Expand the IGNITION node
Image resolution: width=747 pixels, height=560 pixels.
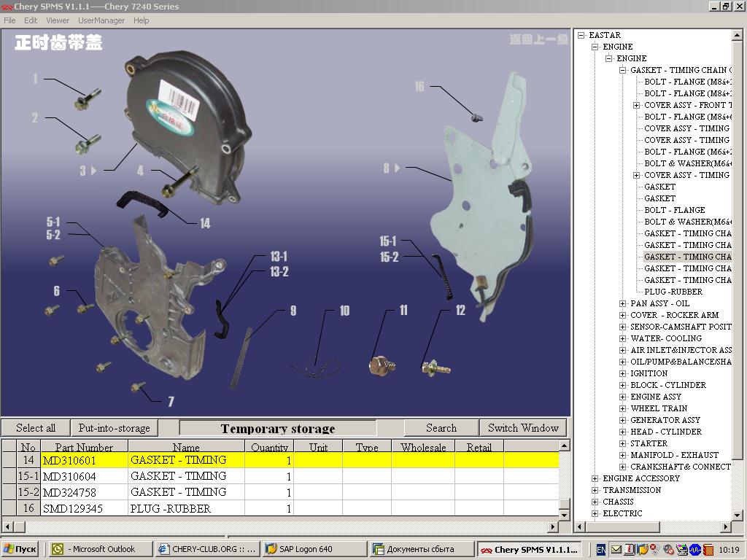pos(623,374)
